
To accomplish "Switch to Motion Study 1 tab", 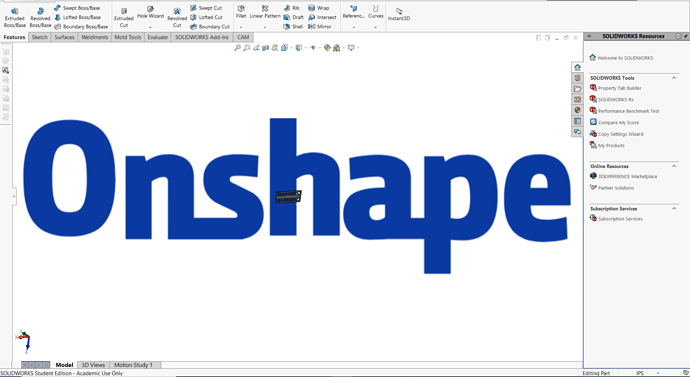I will tap(133, 365).
